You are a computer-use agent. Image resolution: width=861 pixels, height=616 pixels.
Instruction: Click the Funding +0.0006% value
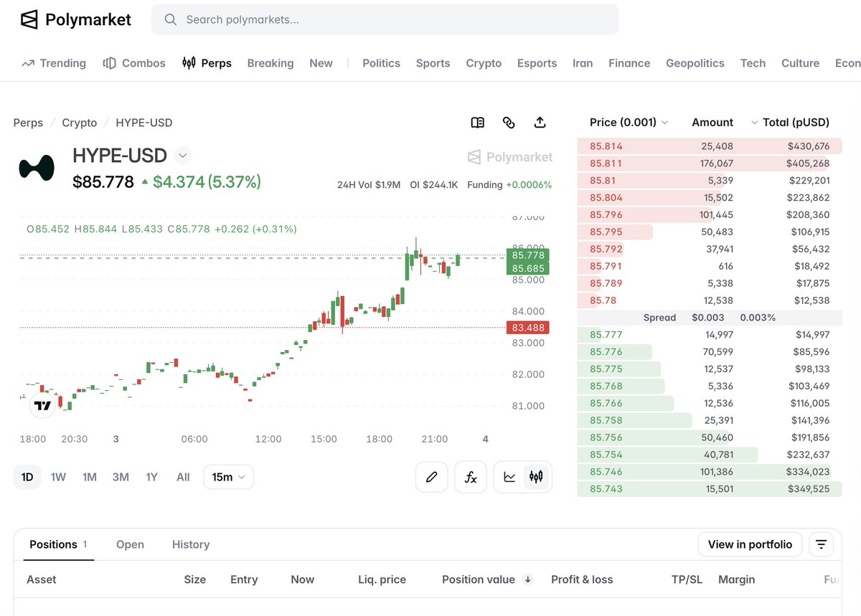[509, 185]
